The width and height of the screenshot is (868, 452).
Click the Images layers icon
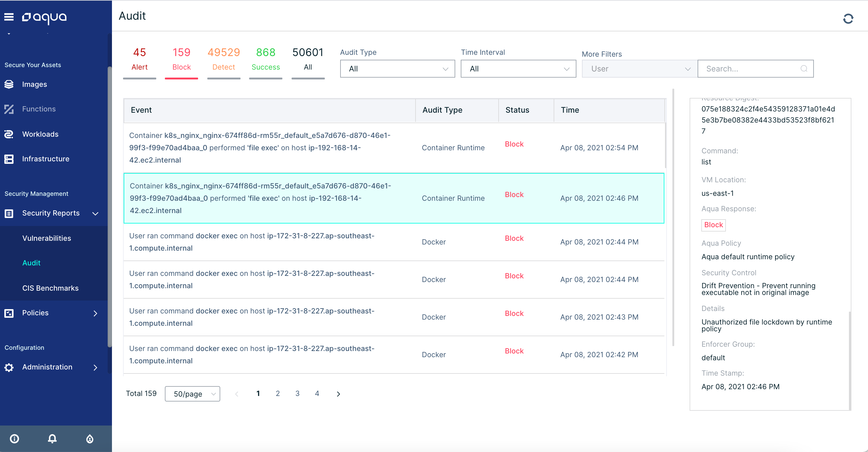pyautogui.click(x=9, y=84)
